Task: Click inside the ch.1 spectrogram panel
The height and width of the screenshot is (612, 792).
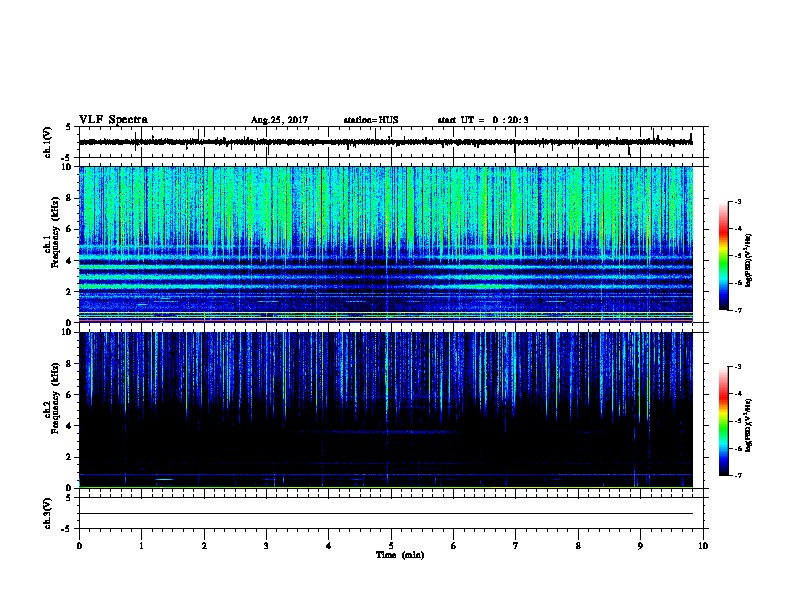Action: [x=386, y=244]
